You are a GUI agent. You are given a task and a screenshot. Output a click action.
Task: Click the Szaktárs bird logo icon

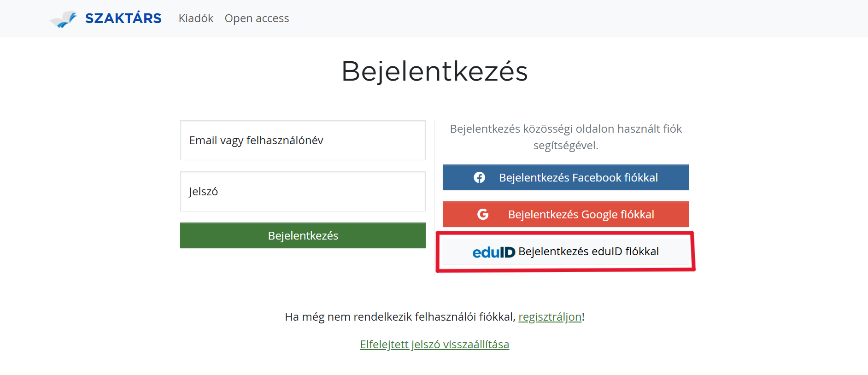click(x=64, y=19)
